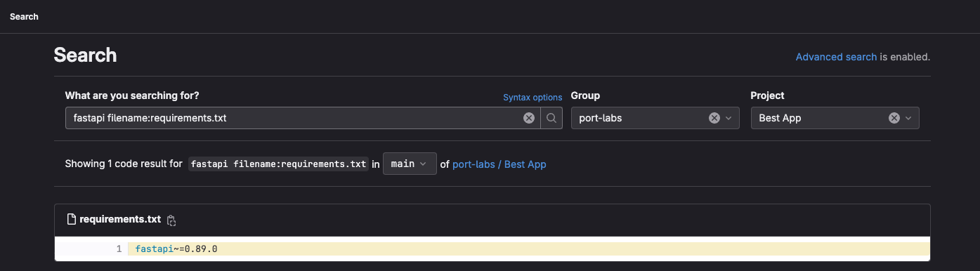Open the requirements.txt result file
980x271 pixels.
[x=120, y=219]
